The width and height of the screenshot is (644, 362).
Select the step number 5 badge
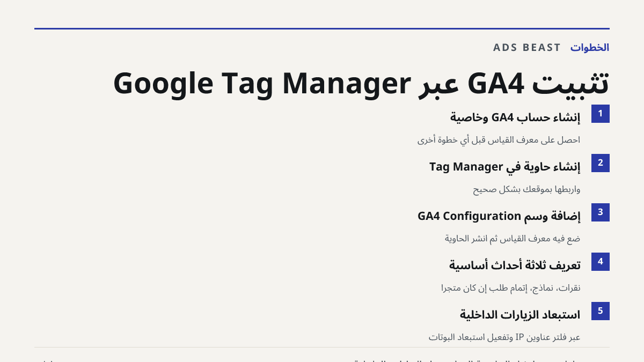(x=601, y=311)
